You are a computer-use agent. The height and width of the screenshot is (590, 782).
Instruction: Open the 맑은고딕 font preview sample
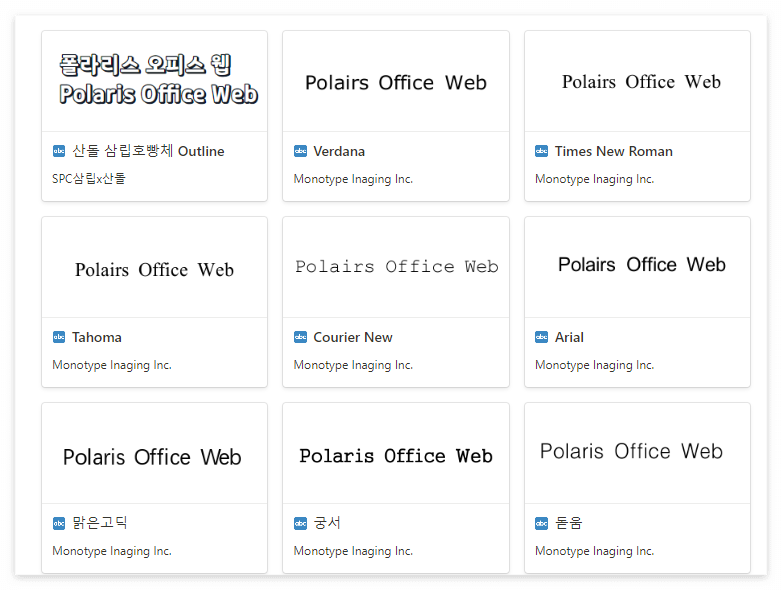[155, 454]
